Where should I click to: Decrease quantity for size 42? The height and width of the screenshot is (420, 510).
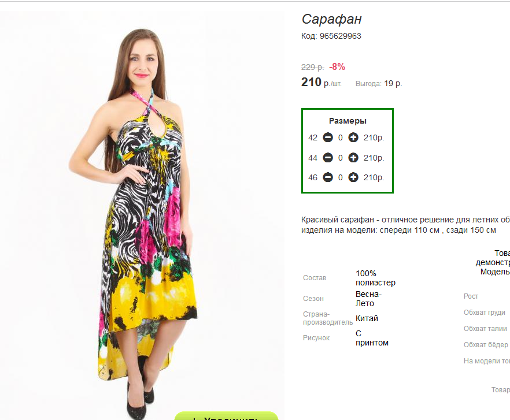click(328, 138)
